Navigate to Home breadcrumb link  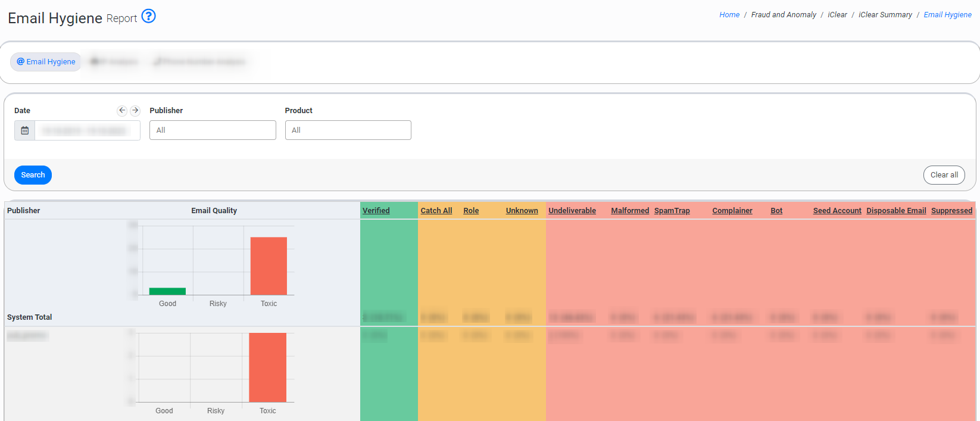click(729, 15)
